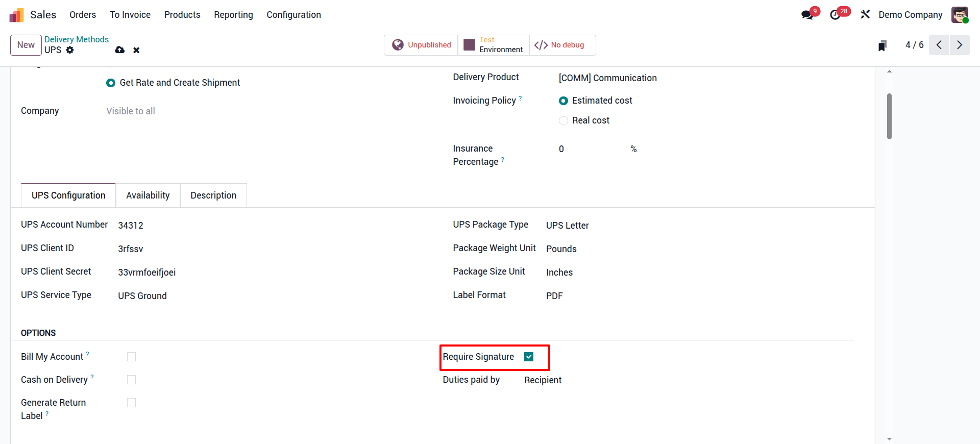Click Cash on Delivery help question mark

92,377
